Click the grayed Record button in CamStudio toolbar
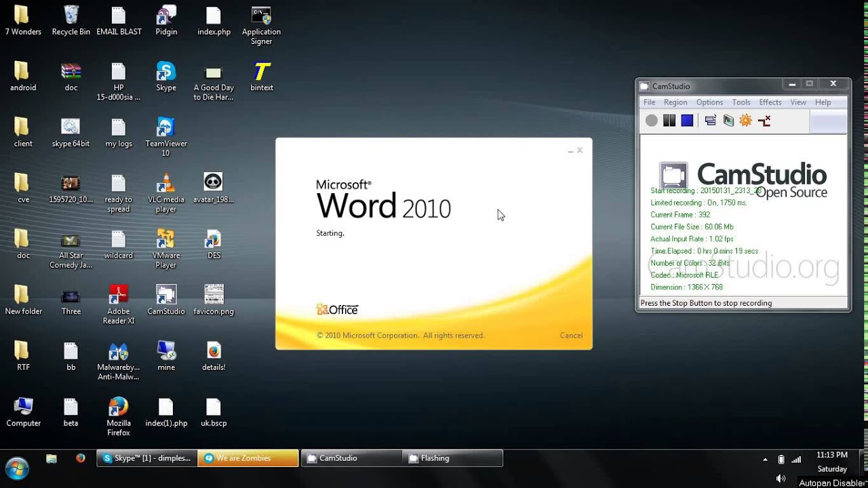 (652, 121)
